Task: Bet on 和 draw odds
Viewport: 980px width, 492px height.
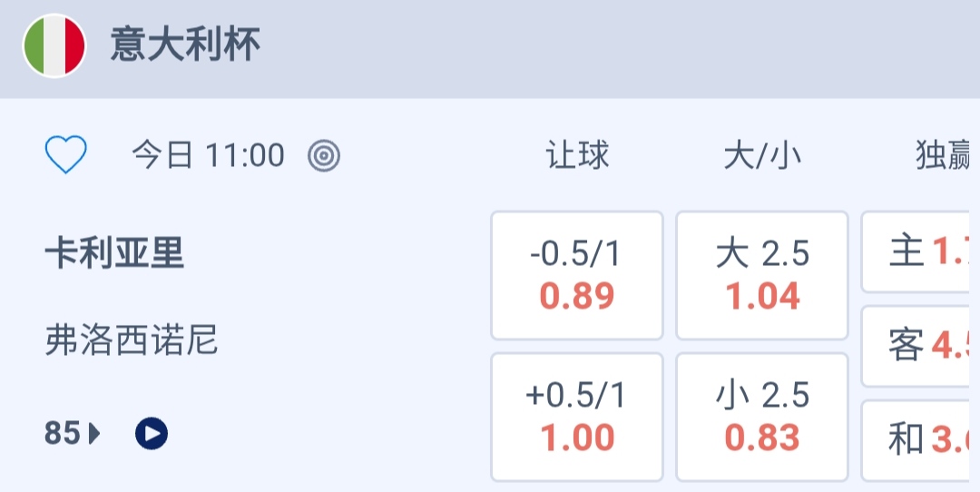Action: pos(920,440)
